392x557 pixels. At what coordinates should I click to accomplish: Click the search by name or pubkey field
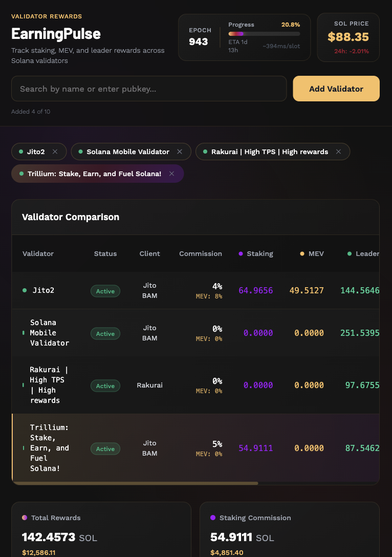click(x=148, y=89)
